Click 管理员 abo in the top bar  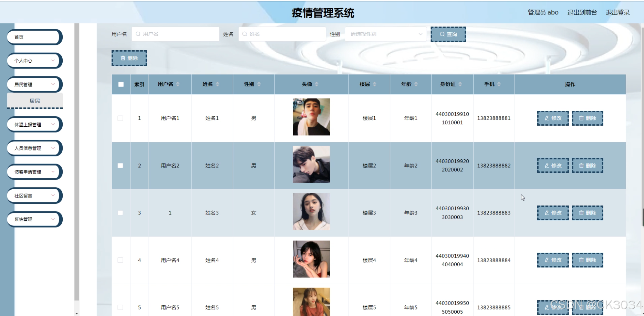pos(543,12)
